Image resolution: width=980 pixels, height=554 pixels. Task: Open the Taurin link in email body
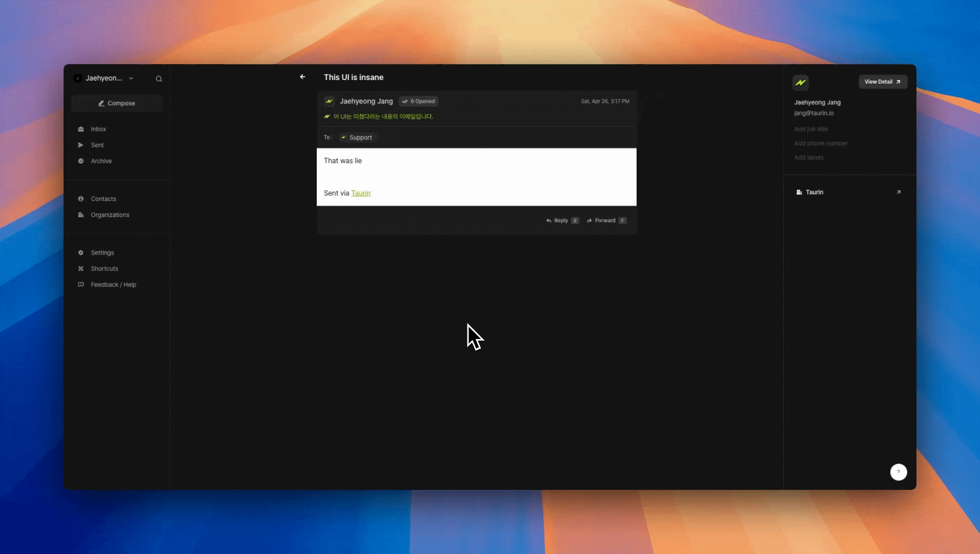(361, 193)
